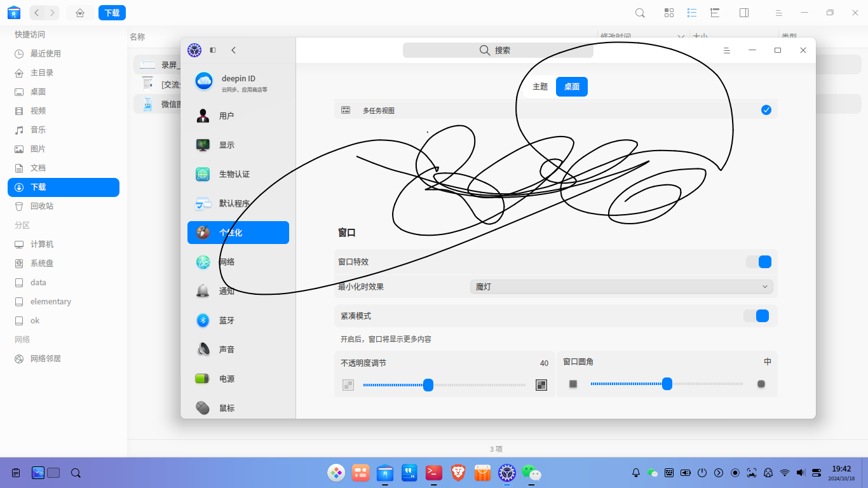Screen dimensions: 868x488
Task: Toggle the 紧凑模式 switch
Action: (x=756, y=316)
